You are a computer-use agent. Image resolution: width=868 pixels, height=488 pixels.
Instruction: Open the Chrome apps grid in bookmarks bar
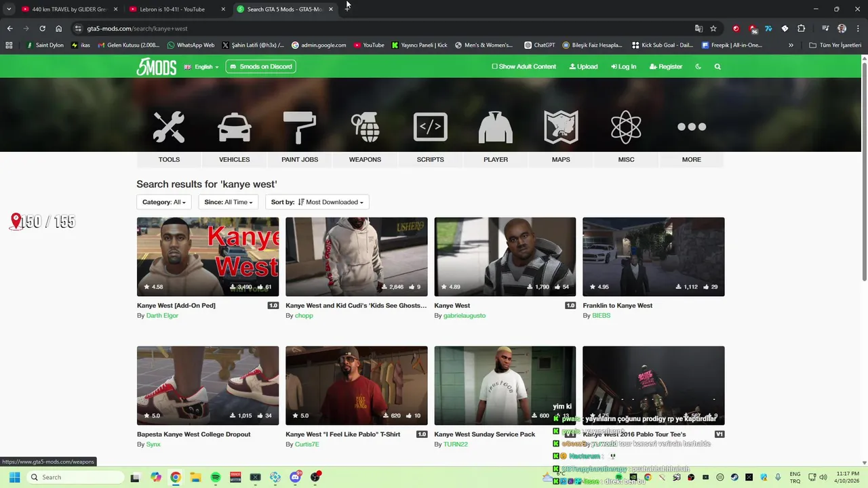pos(9,45)
